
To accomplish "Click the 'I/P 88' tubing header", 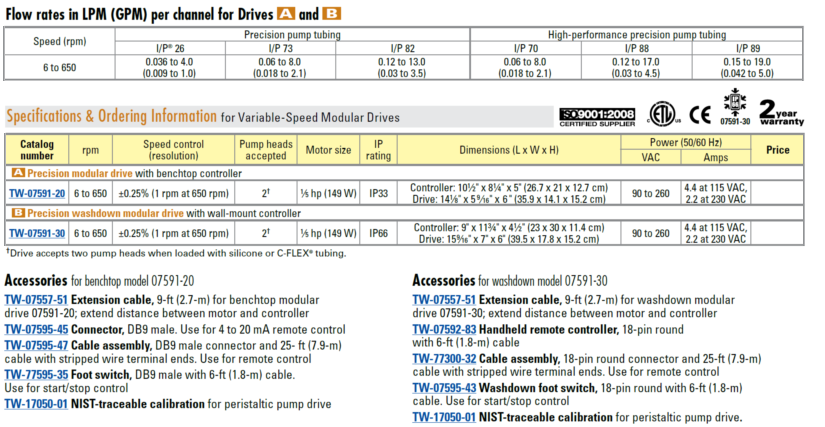I will 637,48.
